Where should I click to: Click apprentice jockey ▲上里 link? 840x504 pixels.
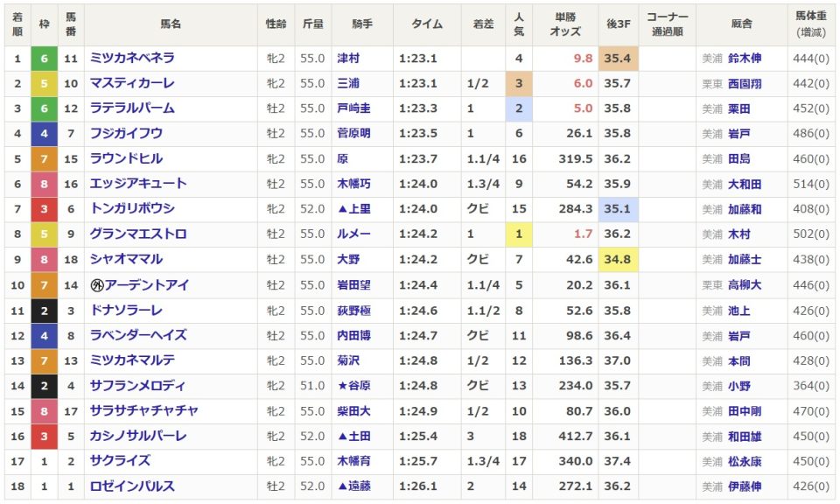click(x=354, y=210)
